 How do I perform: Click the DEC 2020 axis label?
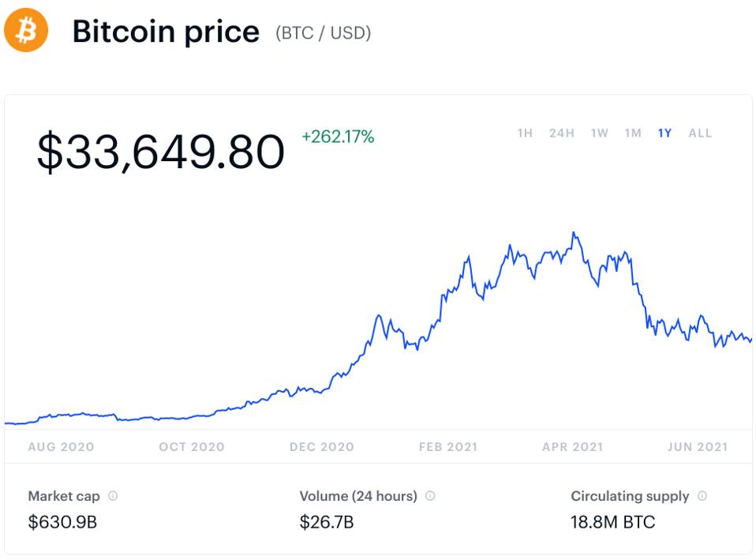[x=321, y=447]
